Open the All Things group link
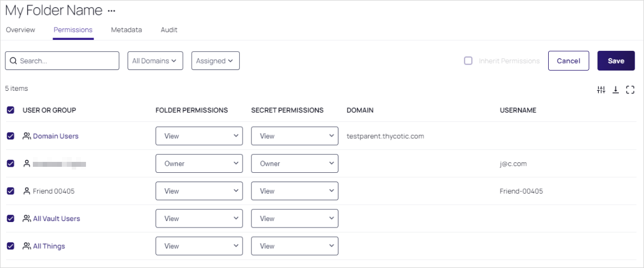Screen dimensions: 644x268 click(49, 246)
